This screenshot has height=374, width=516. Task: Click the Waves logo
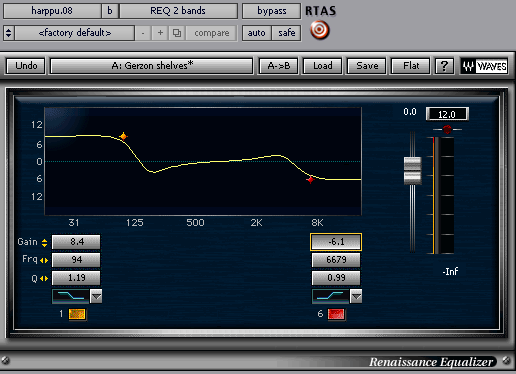[484, 66]
